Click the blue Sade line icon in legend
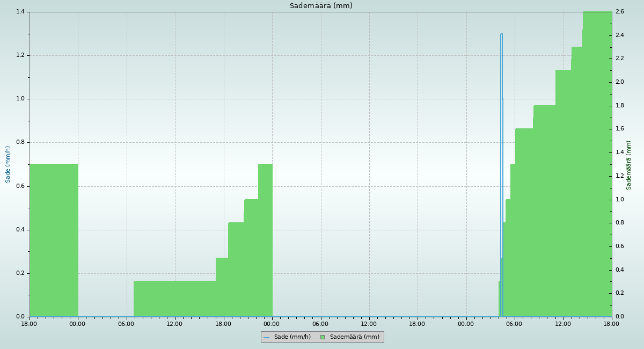This screenshot has width=644, height=349. click(x=266, y=337)
